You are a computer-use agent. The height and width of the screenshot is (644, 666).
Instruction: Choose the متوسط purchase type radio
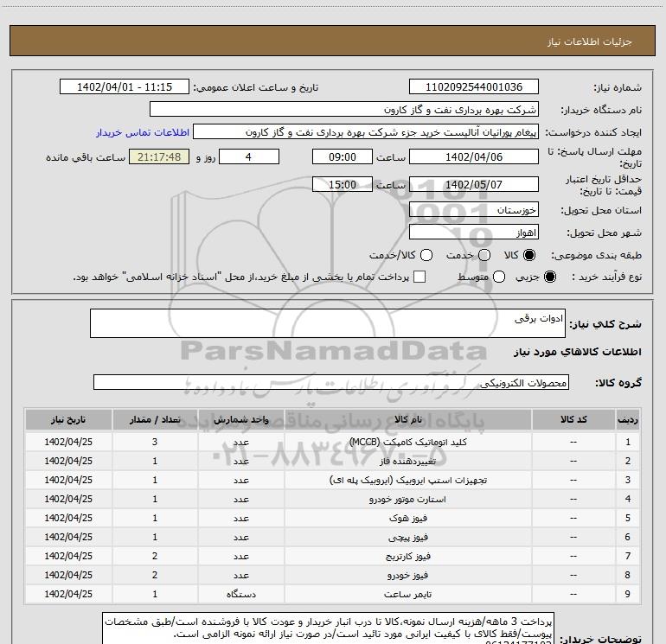(x=499, y=277)
